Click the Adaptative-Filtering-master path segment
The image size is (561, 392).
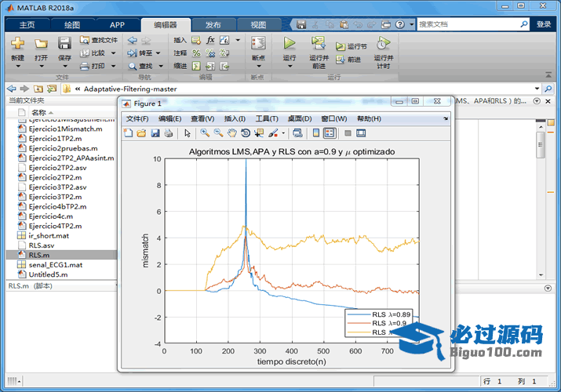pyautogui.click(x=130, y=89)
